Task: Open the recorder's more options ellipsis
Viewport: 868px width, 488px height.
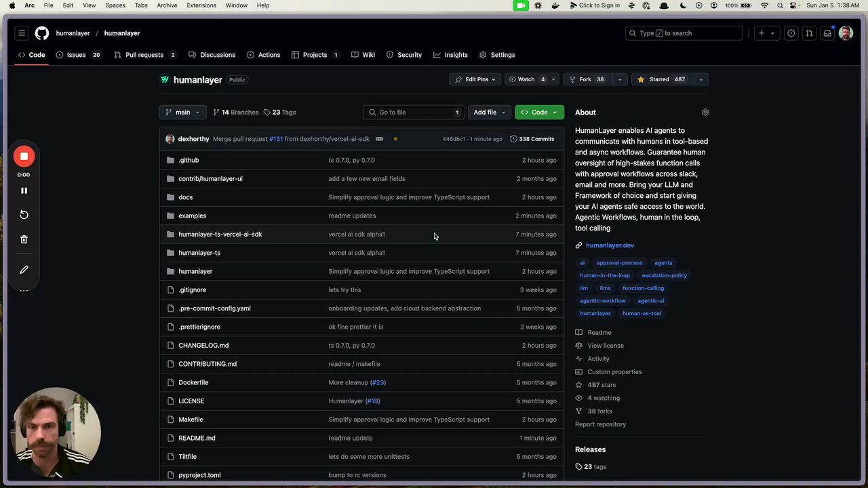Action: [x=24, y=290]
